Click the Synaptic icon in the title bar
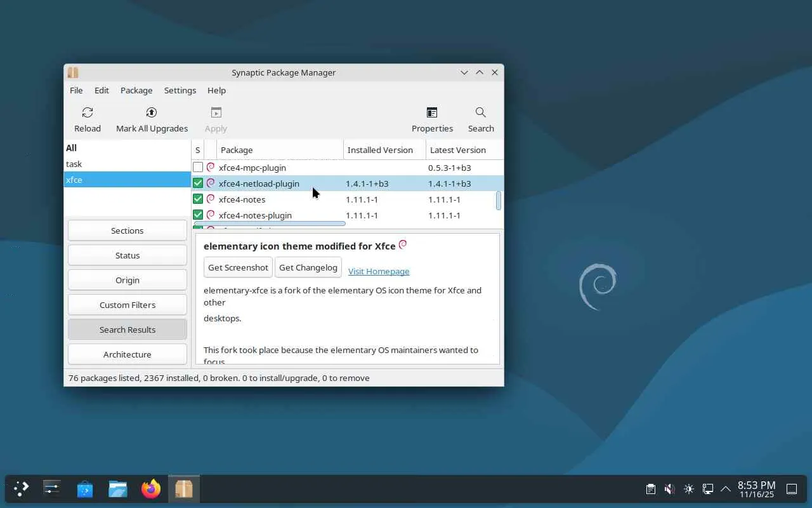The image size is (812, 508). pos(73,72)
